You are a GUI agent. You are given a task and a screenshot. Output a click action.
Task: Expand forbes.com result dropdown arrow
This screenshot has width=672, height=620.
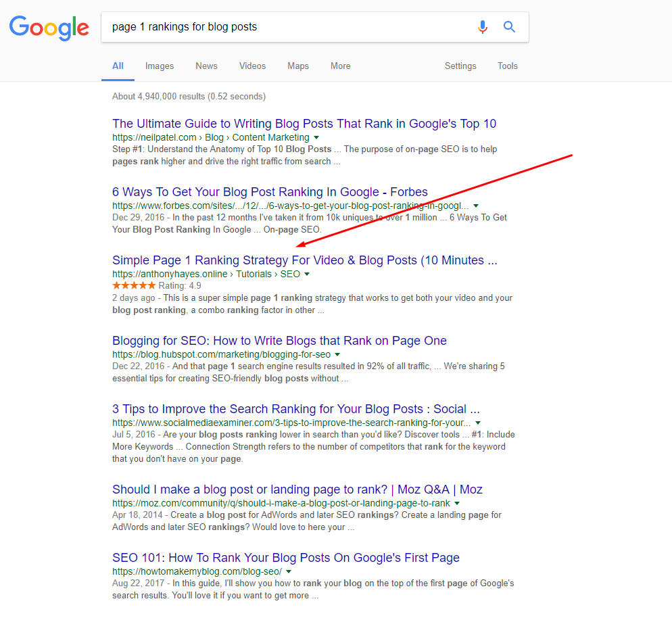pyautogui.click(x=476, y=206)
